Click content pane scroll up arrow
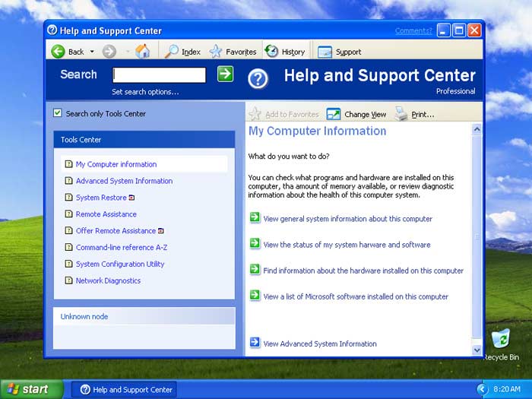Screen dimensions: 532x399 (477, 129)
